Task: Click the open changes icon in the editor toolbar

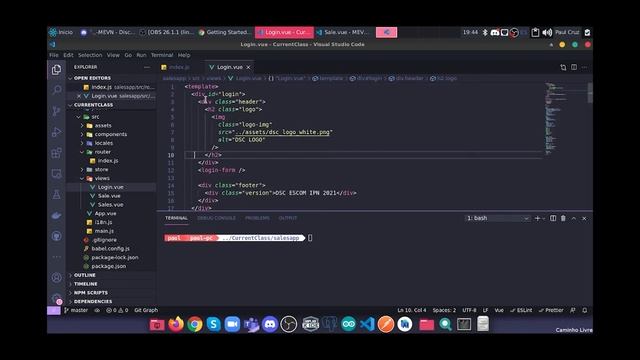Action: [563, 67]
